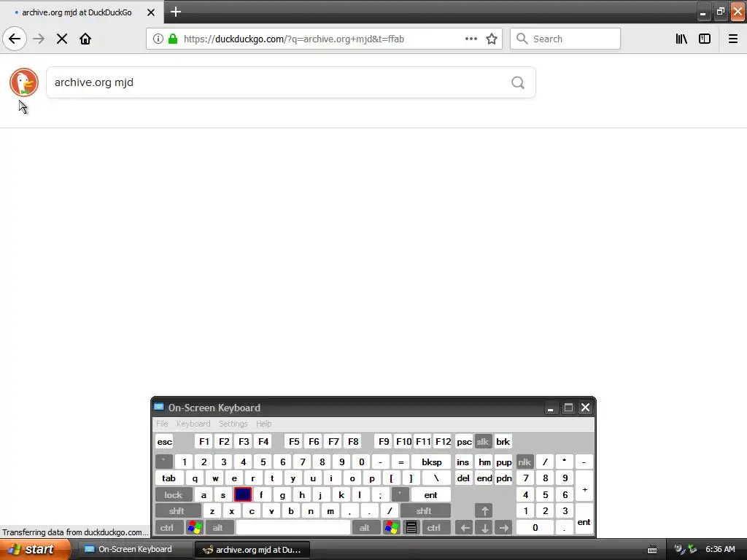Click the right Windows logo key
747x560 pixels.
[392, 528]
